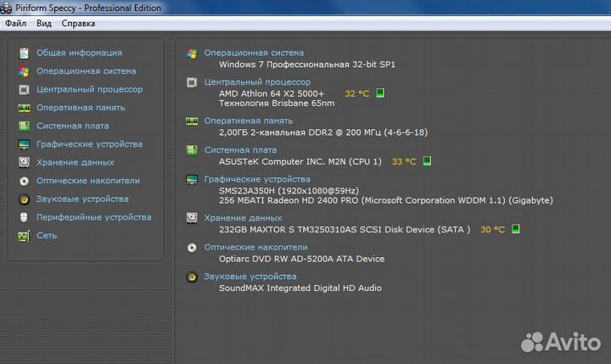
Task: Click the AMD Athlon 64 X2 5000+ text
Action: click(272, 93)
